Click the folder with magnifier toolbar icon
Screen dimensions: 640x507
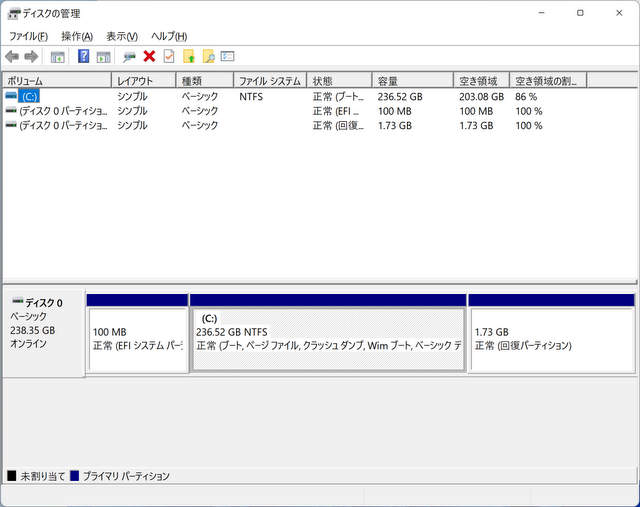(208, 57)
